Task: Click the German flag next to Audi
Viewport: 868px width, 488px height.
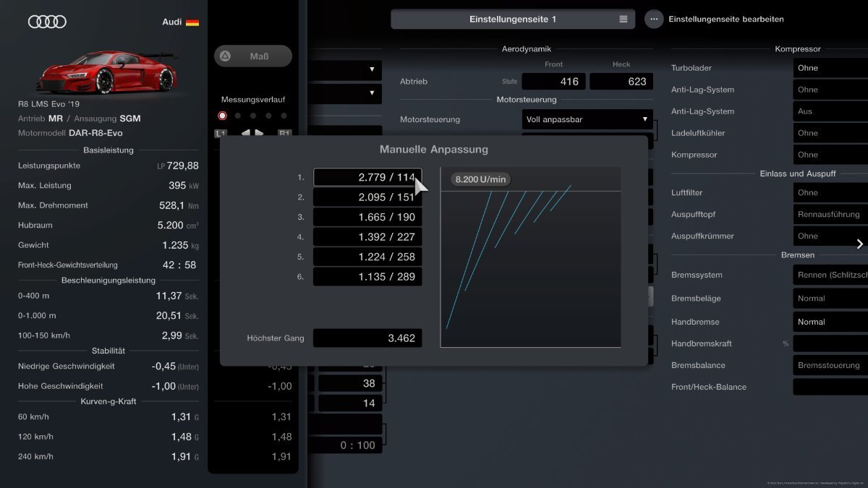Action: [192, 22]
